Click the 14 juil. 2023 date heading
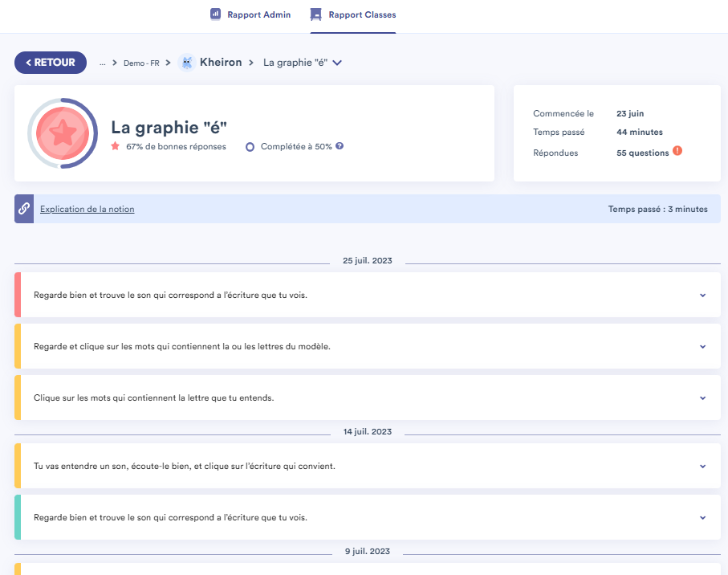 [x=368, y=431]
